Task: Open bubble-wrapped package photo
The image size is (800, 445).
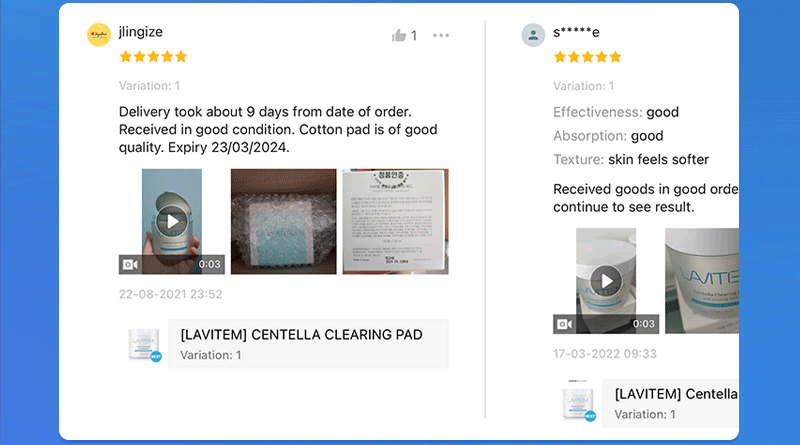Action: (284, 221)
